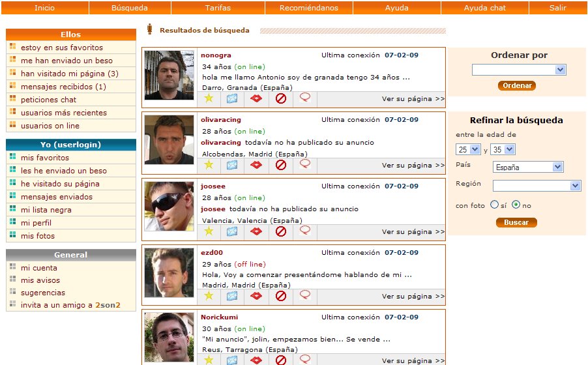
Task: Click the chat bubble icon for Norickumi
Action: (x=305, y=359)
